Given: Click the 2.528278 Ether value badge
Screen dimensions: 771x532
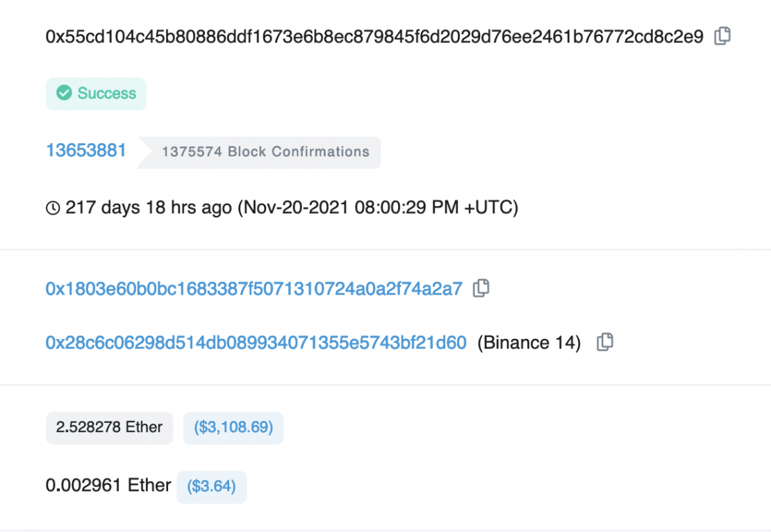Looking at the screenshot, I should pyautogui.click(x=109, y=427).
